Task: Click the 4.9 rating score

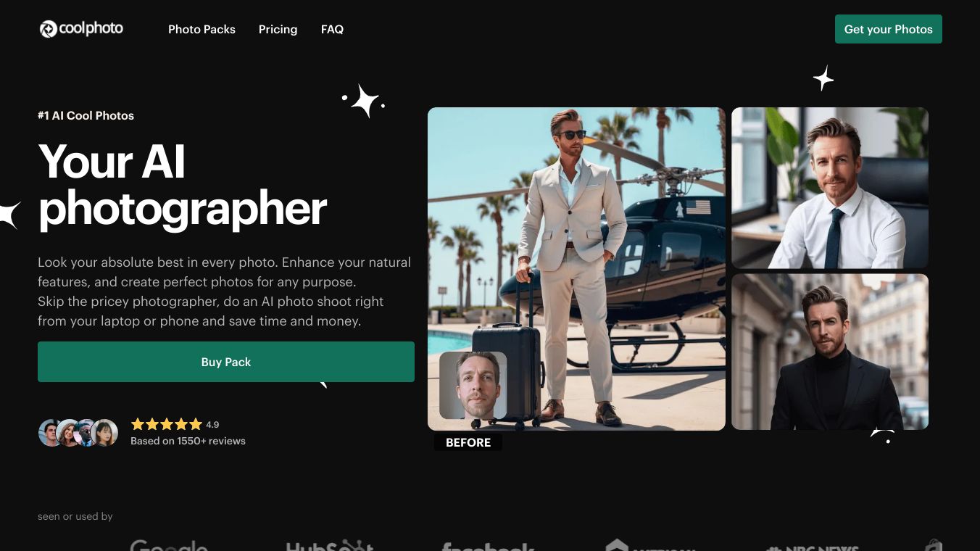Action: [212, 425]
